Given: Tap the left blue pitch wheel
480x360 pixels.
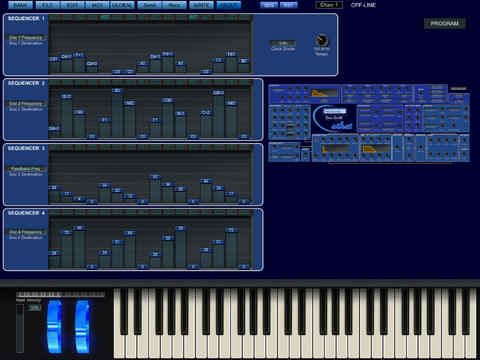Looking at the screenshot, I should (55, 327).
